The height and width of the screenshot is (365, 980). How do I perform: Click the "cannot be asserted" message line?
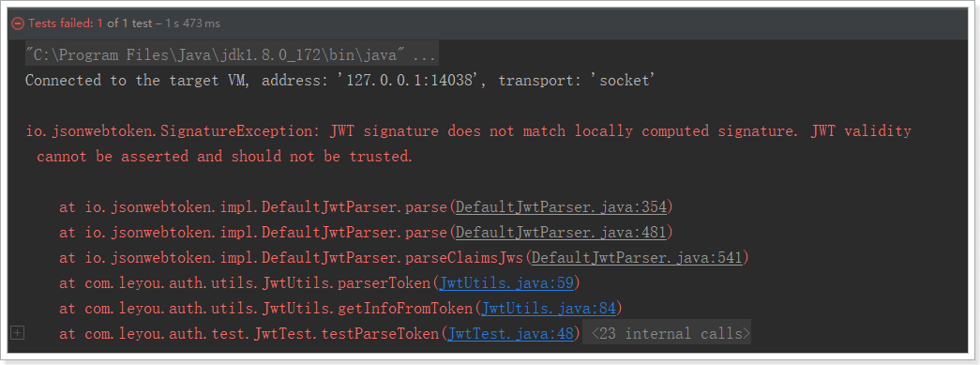point(225,157)
